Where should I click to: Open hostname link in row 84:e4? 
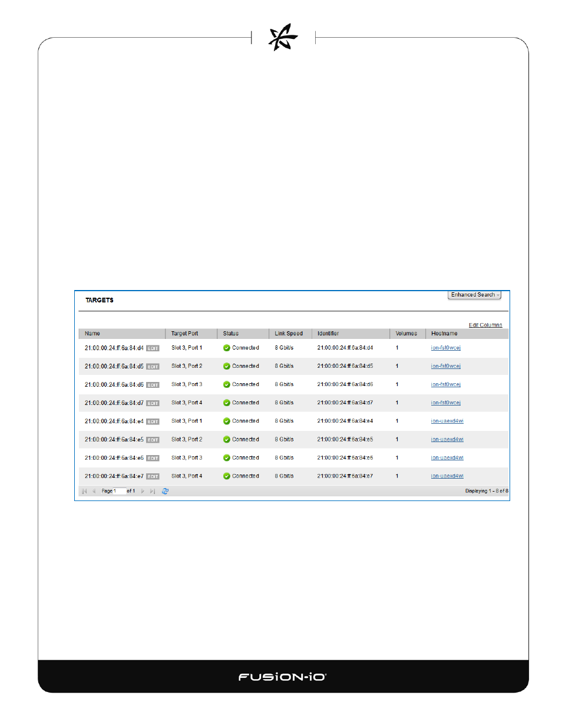click(x=447, y=421)
